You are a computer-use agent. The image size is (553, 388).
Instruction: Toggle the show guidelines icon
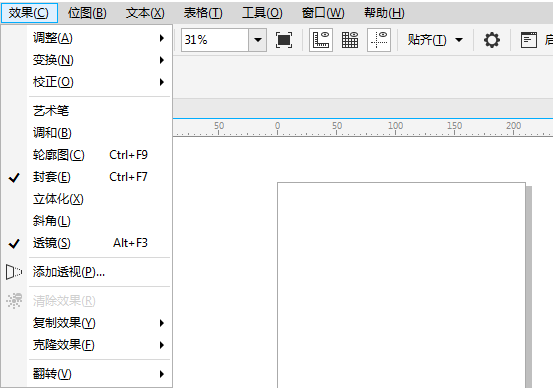click(x=379, y=40)
